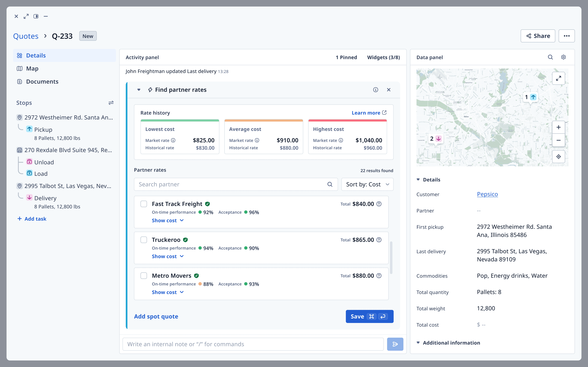
Task: Open the Documents sidebar tab
Action: coord(42,82)
